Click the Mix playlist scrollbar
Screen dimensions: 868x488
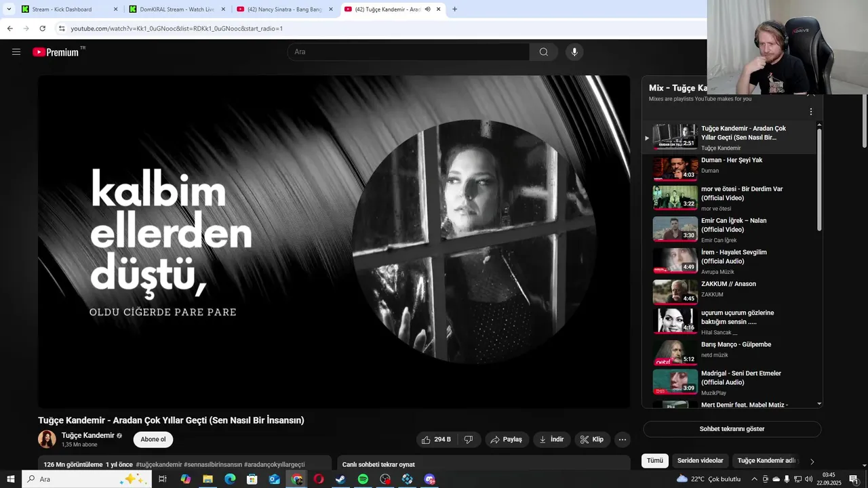[x=819, y=180]
